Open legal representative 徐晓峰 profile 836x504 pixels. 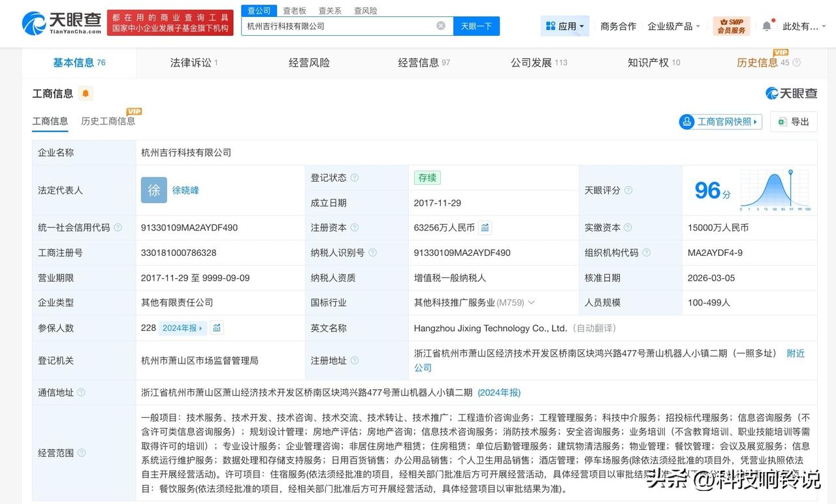click(185, 190)
